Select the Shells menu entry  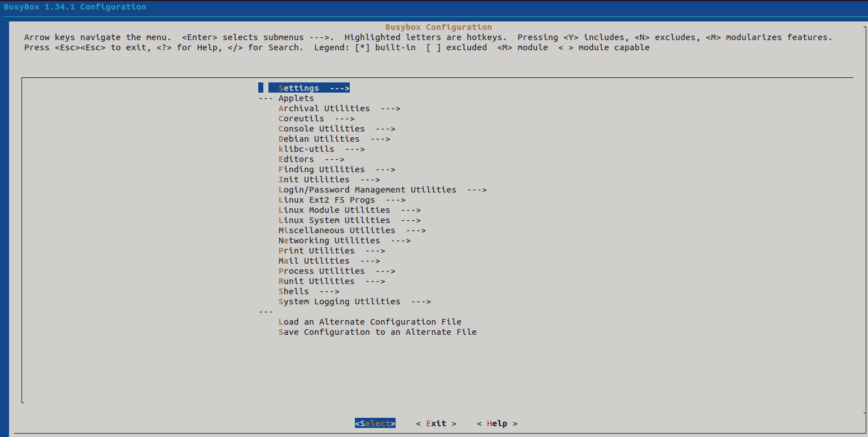(x=309, y=291)
